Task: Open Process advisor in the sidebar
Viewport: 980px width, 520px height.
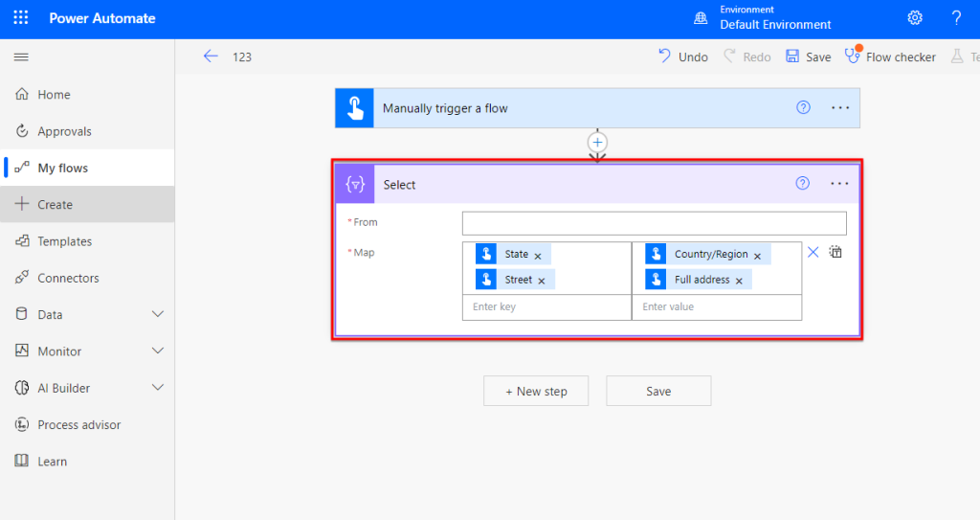Action: (x=87, y=425)
